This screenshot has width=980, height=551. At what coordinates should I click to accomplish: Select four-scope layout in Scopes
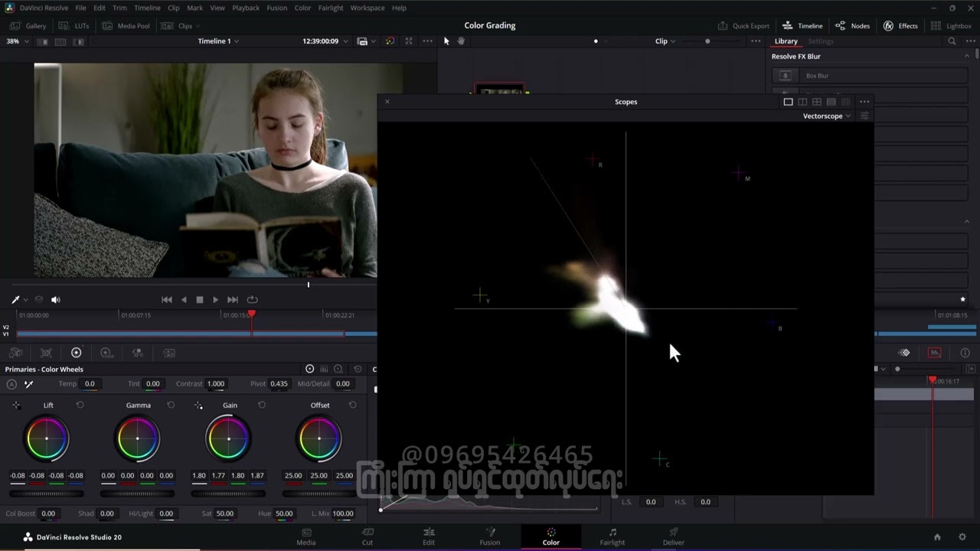click(x=817, y=102)
